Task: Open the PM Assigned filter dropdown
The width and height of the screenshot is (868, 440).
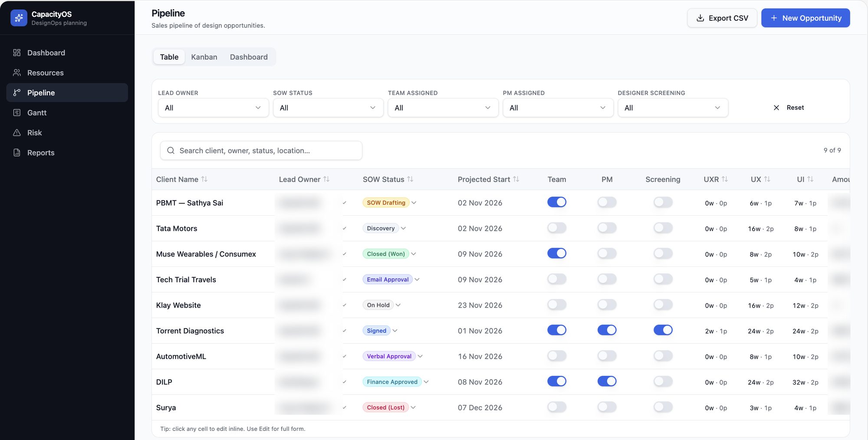Action: 558,108
